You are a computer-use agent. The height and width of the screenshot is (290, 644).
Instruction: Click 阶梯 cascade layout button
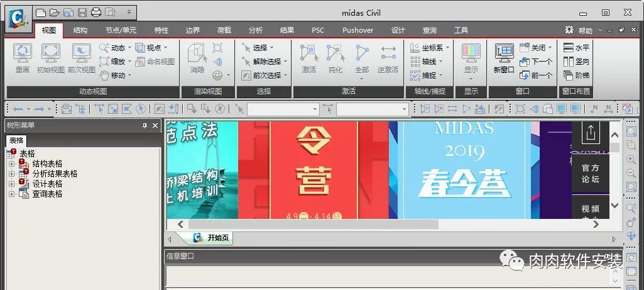point(576,75)
